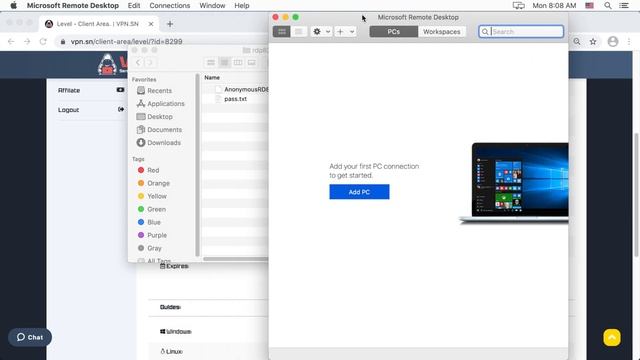Image resolution: width=640 pixels, height=360 pixels.
Task: Click the browser address bar URL
Action: 127,42
